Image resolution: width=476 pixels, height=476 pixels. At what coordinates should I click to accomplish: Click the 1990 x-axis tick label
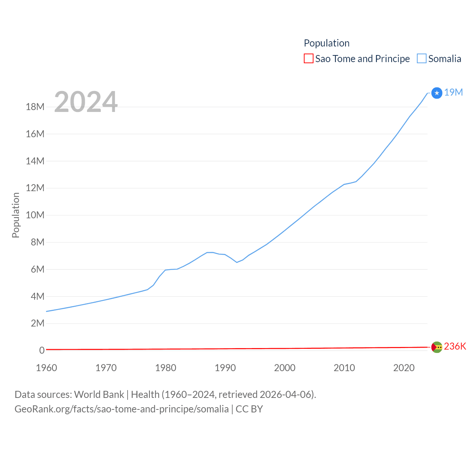tap(225, 368)
